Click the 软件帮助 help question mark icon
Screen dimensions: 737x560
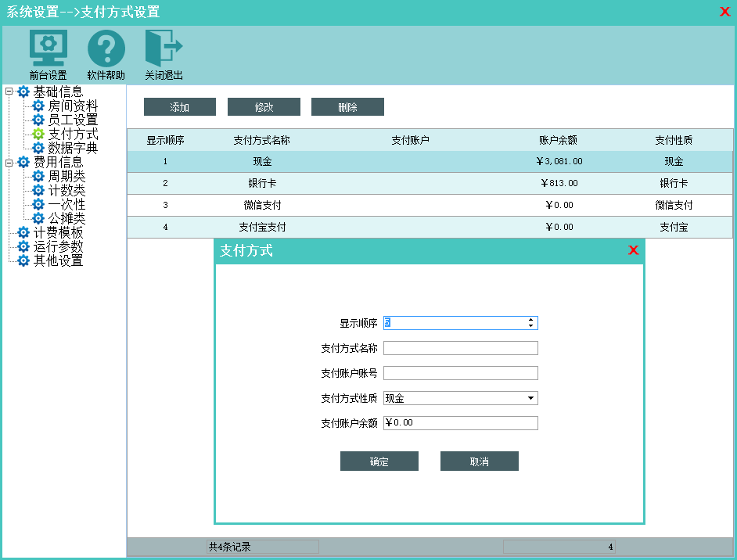pos(106,48)
